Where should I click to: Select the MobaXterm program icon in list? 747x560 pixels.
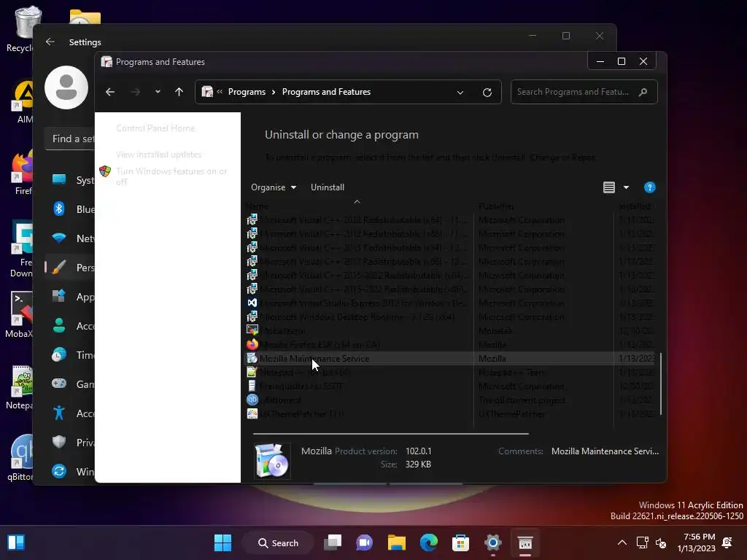252,330
